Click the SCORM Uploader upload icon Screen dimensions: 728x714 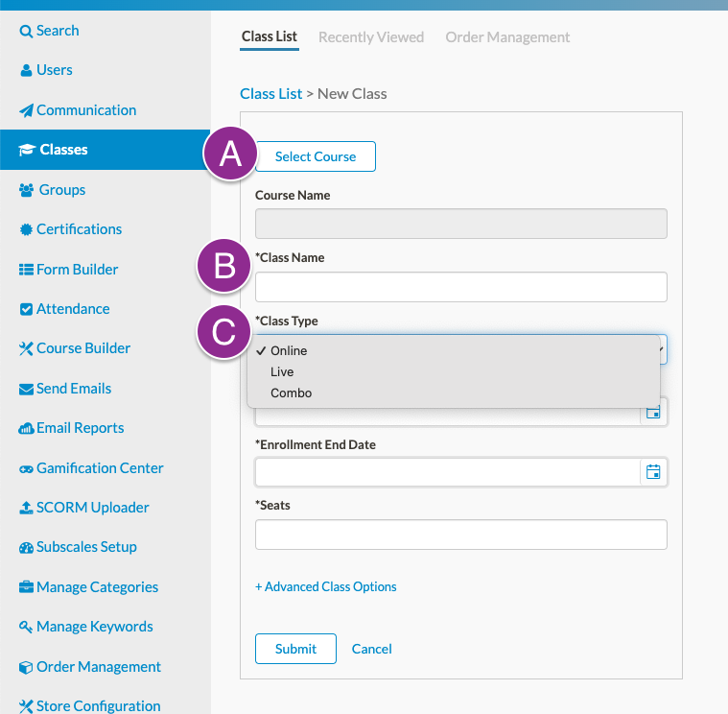coord(26,508)
